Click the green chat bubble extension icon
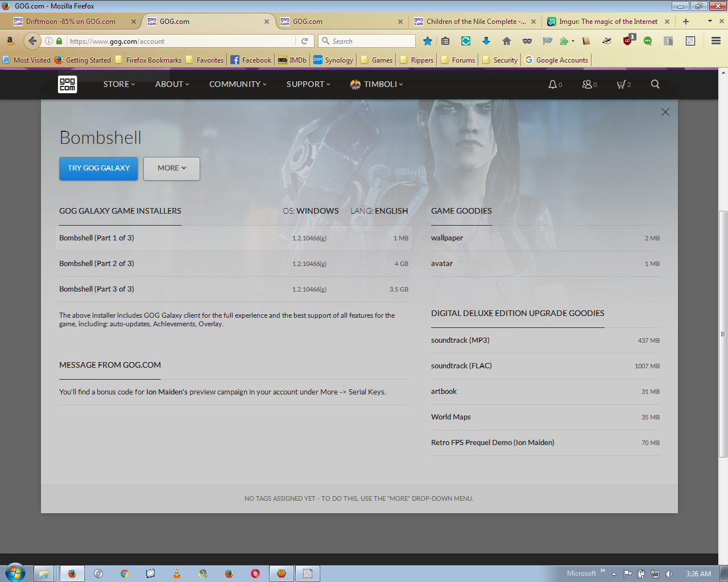 648,41
